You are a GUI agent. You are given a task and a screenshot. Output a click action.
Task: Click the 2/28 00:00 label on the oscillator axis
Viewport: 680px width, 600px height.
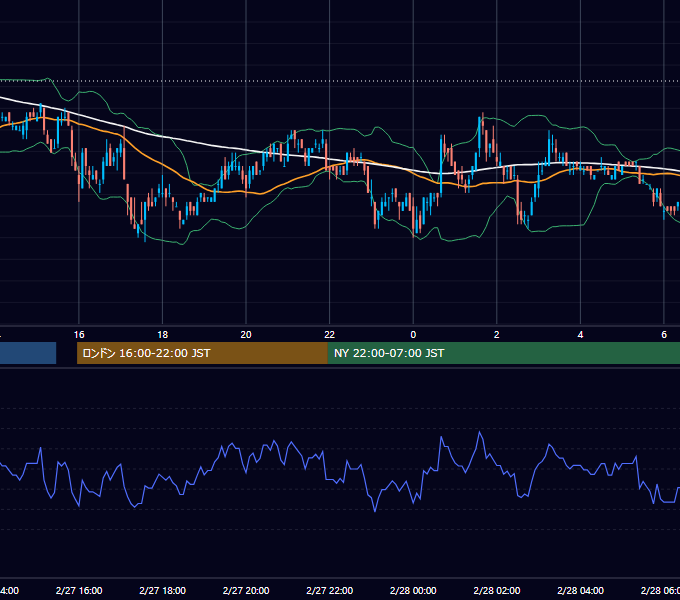(x=413, y=590)
